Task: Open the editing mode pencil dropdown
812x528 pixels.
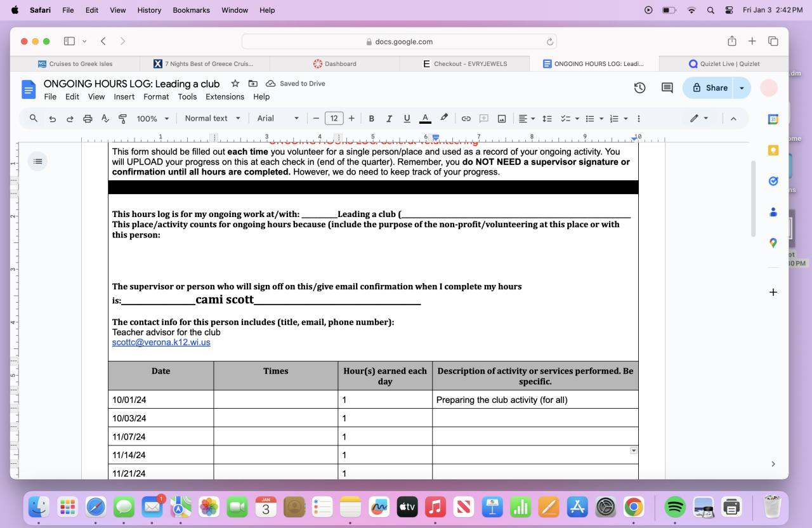Action: pos(699,119)
